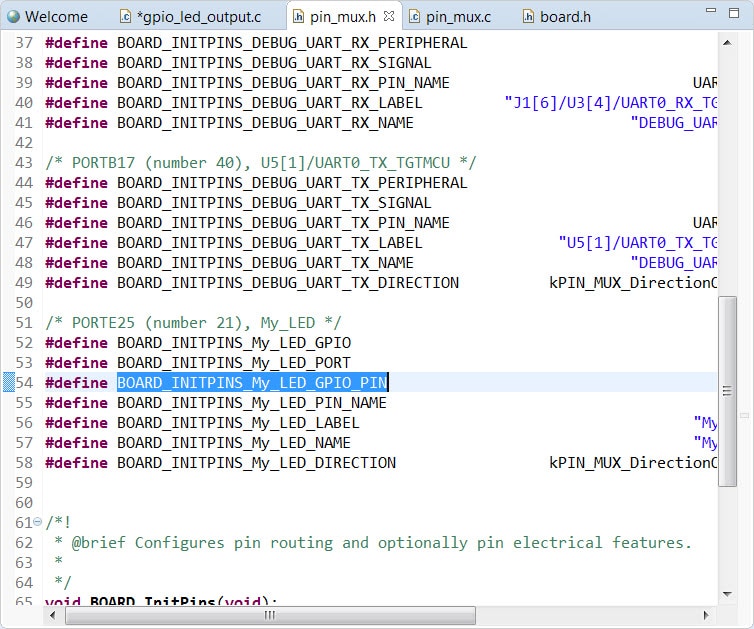Click the blue marker beside line 54
The image size is (754, 629).
coord(8,382)
